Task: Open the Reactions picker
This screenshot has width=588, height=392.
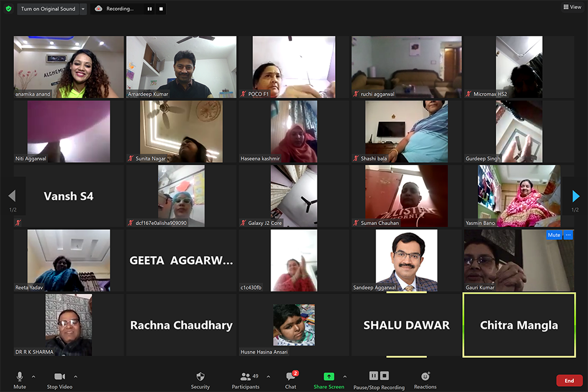Action: pos(425,377)
